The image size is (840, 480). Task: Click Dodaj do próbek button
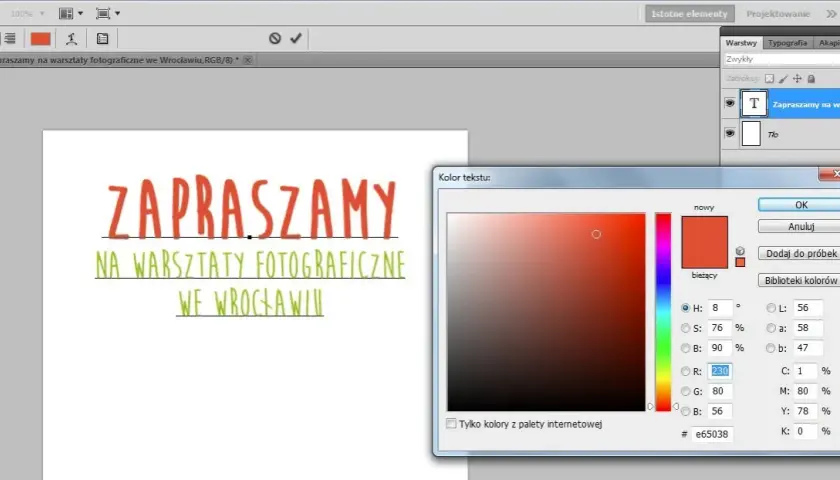[801, 253]
